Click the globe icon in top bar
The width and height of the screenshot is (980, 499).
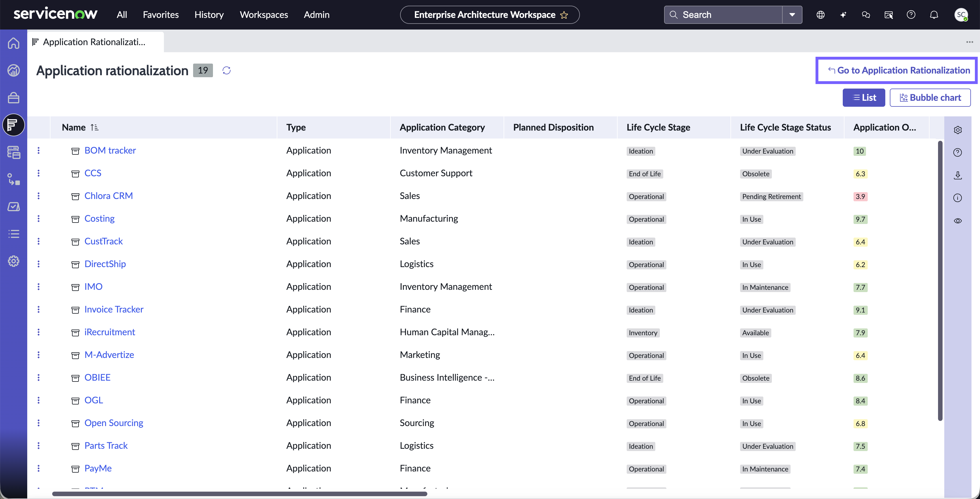coord(821,15)
